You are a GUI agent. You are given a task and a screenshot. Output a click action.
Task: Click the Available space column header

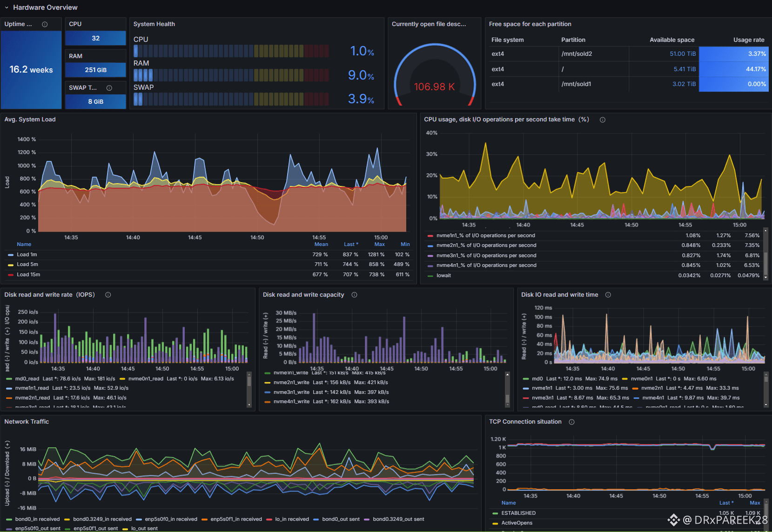point(671,40)
